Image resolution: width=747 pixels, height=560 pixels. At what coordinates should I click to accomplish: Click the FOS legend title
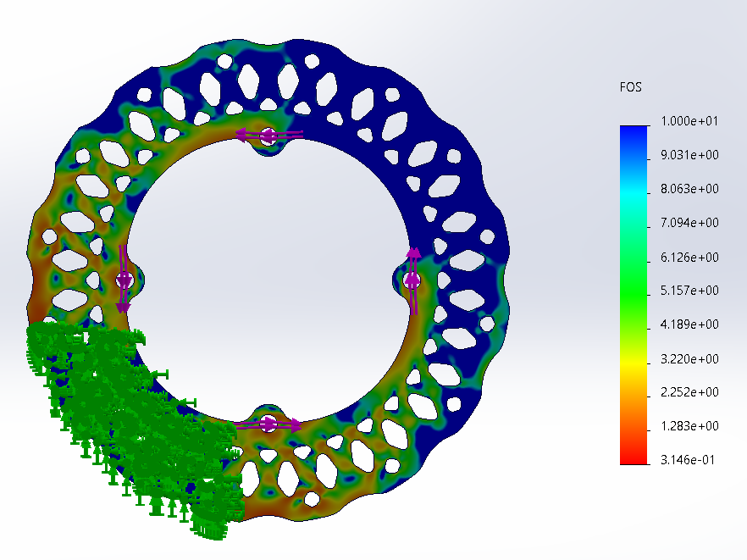[630, 87]
